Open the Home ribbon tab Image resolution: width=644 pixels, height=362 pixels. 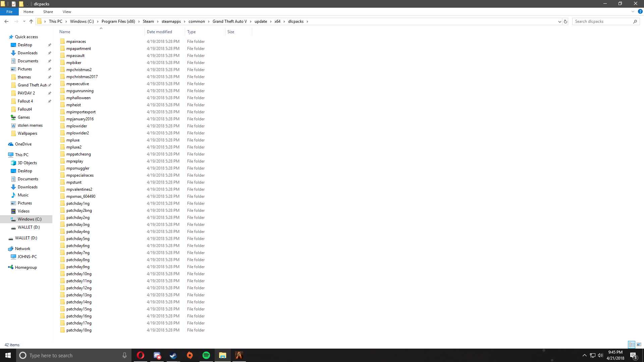pyautogui.click(x=29, y=12)
